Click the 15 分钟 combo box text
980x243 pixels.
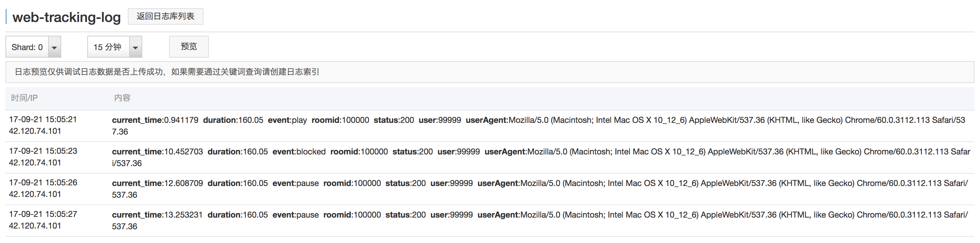pos(108,47)
